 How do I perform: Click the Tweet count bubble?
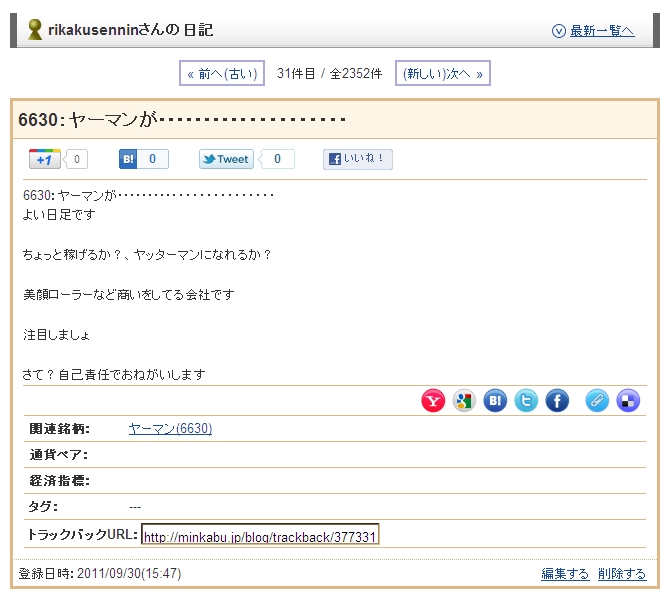pyautogui.click(x=277, y=159)
